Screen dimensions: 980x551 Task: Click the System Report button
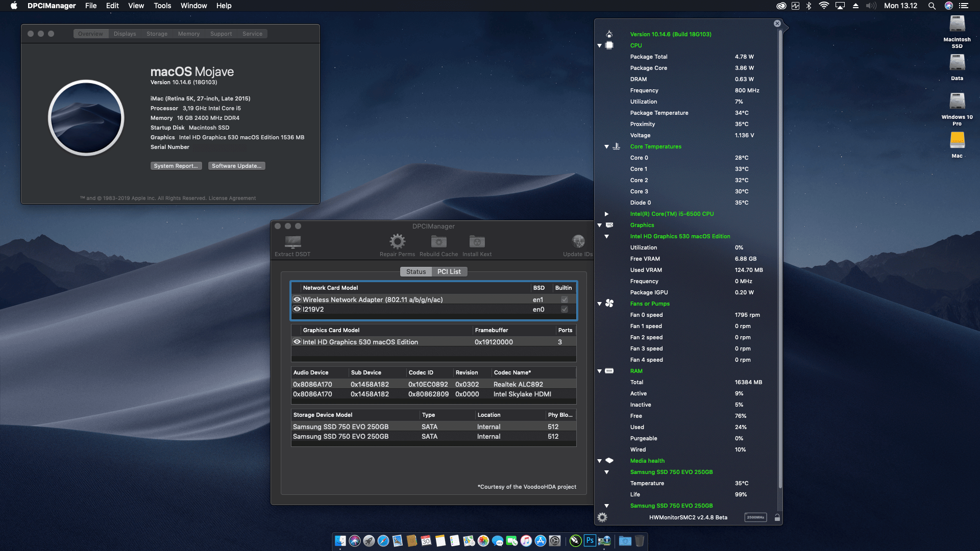coord(176,165)
